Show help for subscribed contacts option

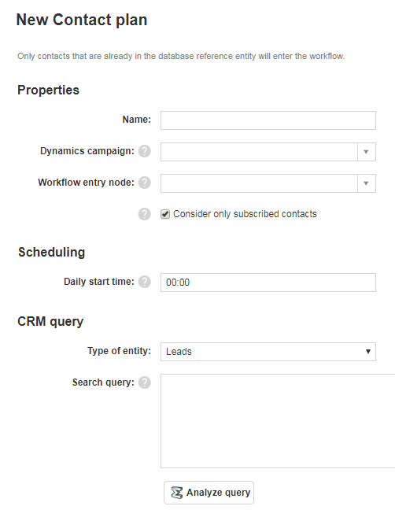(145, 214)
